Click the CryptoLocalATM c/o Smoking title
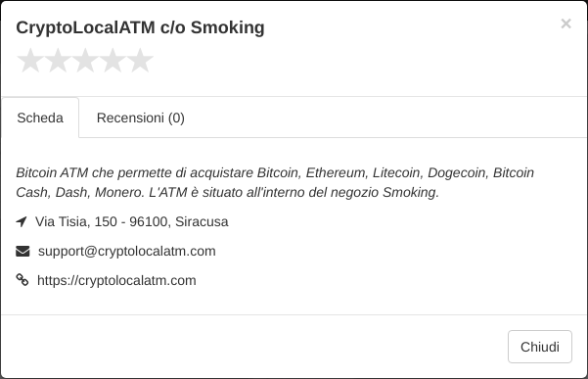 (x=140, y=27)
